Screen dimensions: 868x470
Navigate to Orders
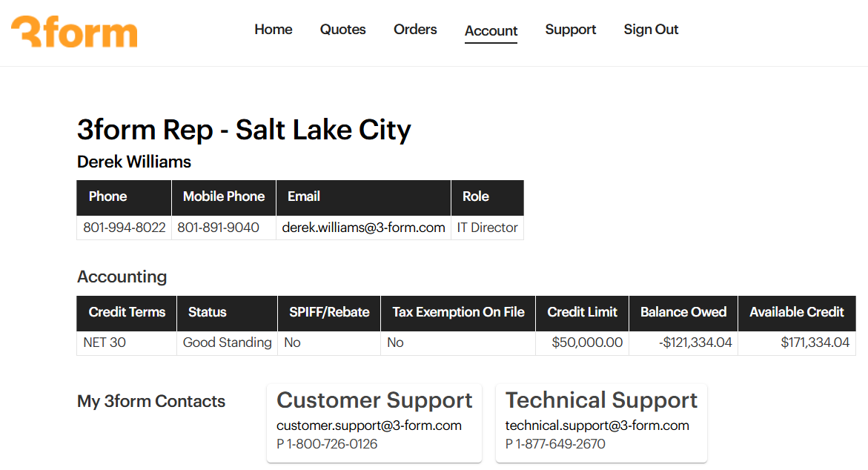(415, 30)
